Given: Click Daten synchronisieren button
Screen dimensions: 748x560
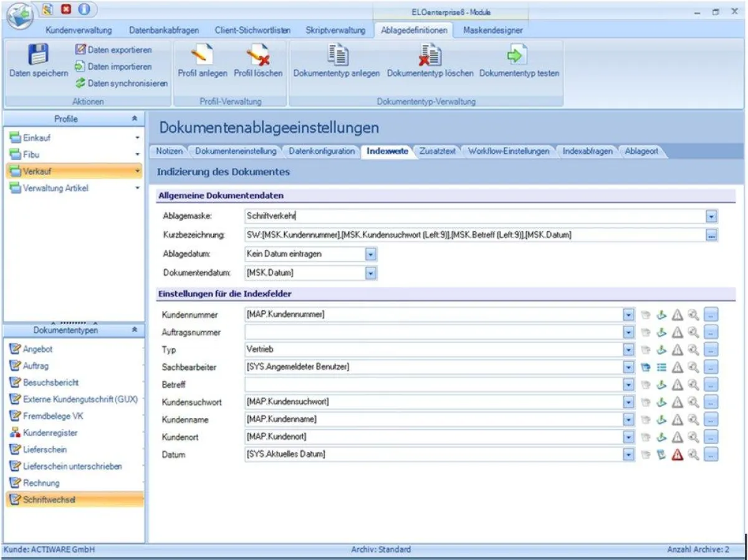Looking at the screenshot, I should click(x=122, y=83).
